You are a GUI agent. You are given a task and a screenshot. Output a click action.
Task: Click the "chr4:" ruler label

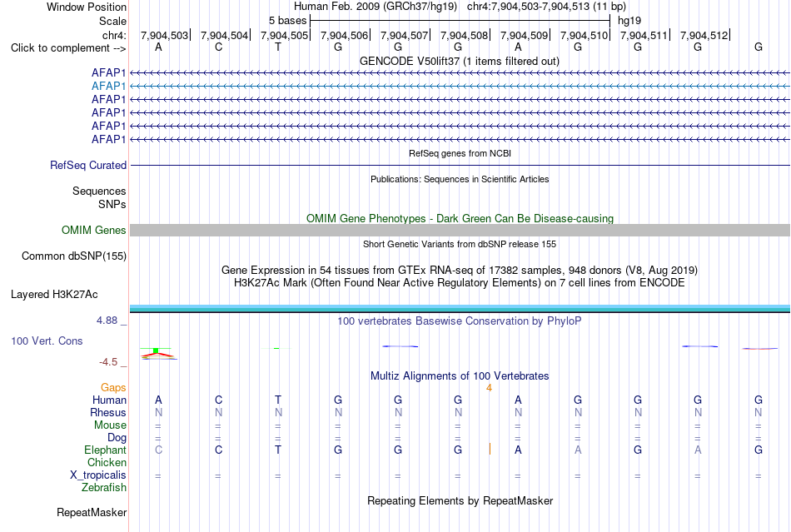coord(114,35)
